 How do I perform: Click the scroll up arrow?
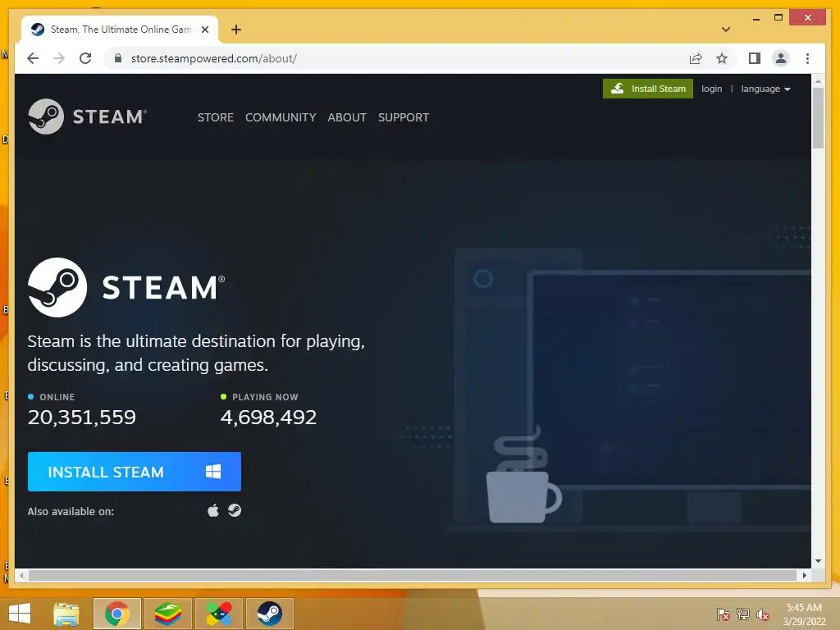tap(818, 81)
